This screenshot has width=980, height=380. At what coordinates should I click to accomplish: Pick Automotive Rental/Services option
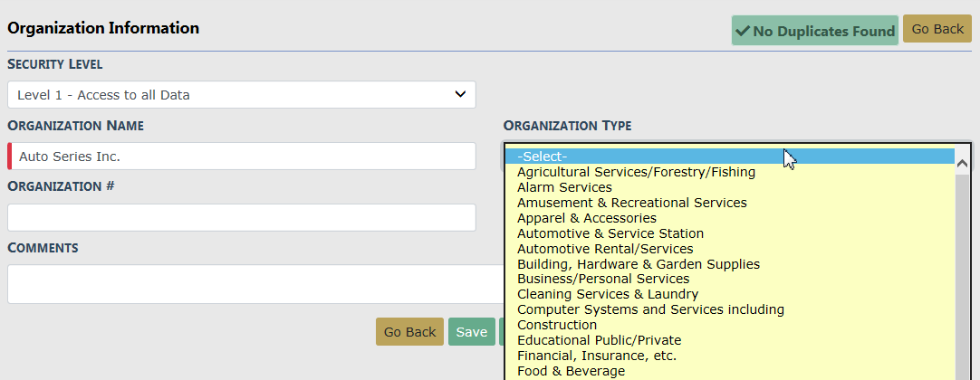(605, 249)
